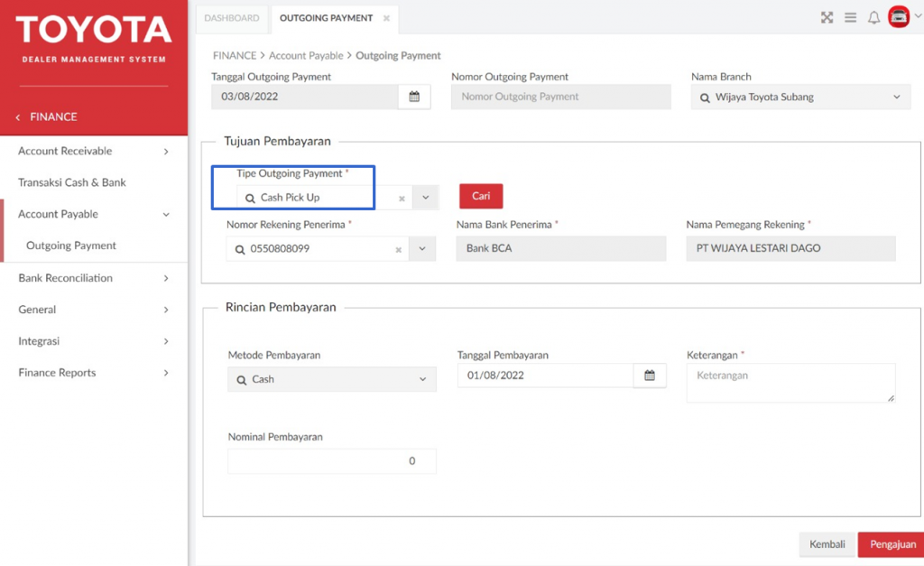Viewport: 924px width, 566px height.
Task: Click Outgoing Payment breadcrumb text
Action: pyautogui.click(x=398, y=55)
